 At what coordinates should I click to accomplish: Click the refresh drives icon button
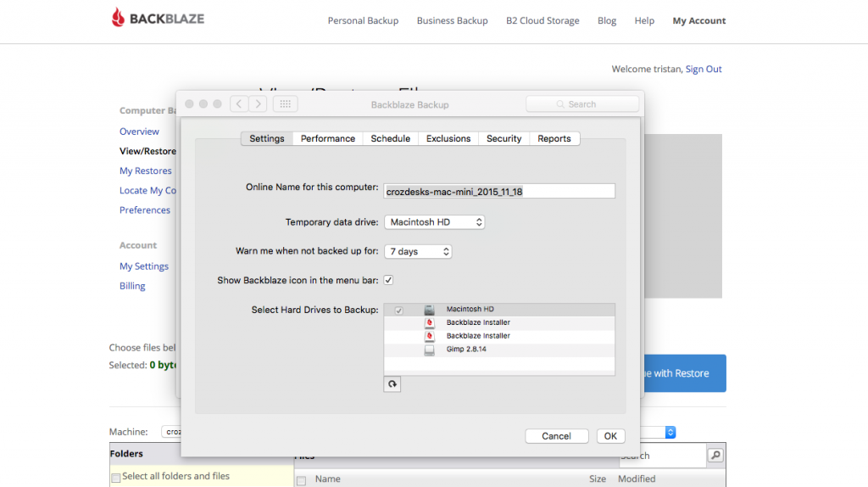392,384
